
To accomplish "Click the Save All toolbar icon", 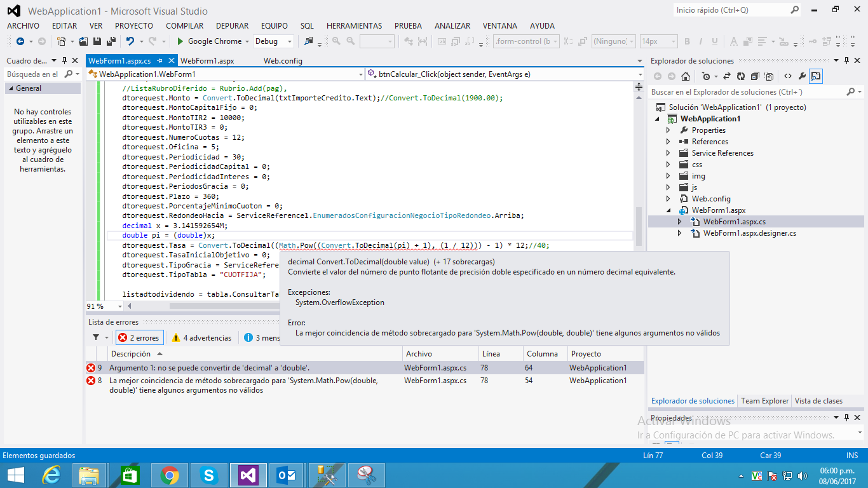I will [x=111, y=41].
